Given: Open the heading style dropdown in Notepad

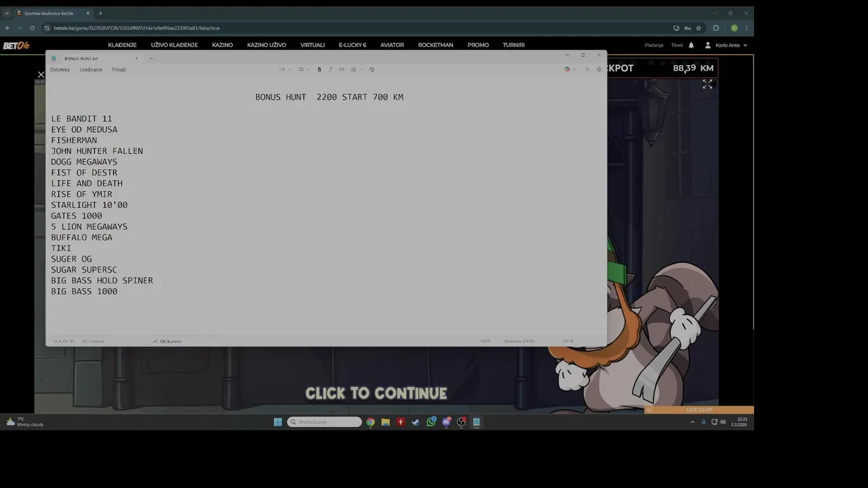Looking at the screenshot, I should point(284,69).
